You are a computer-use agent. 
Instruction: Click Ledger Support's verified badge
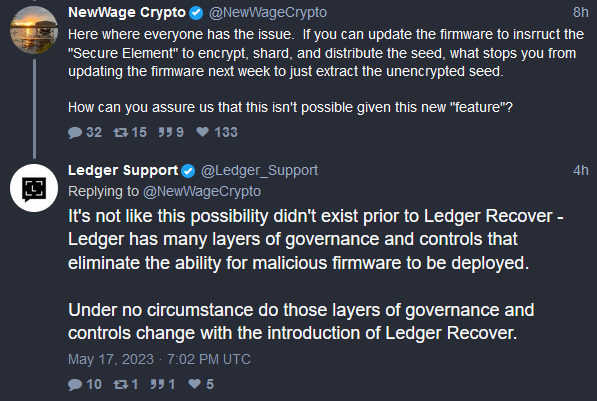coord(188,171)
